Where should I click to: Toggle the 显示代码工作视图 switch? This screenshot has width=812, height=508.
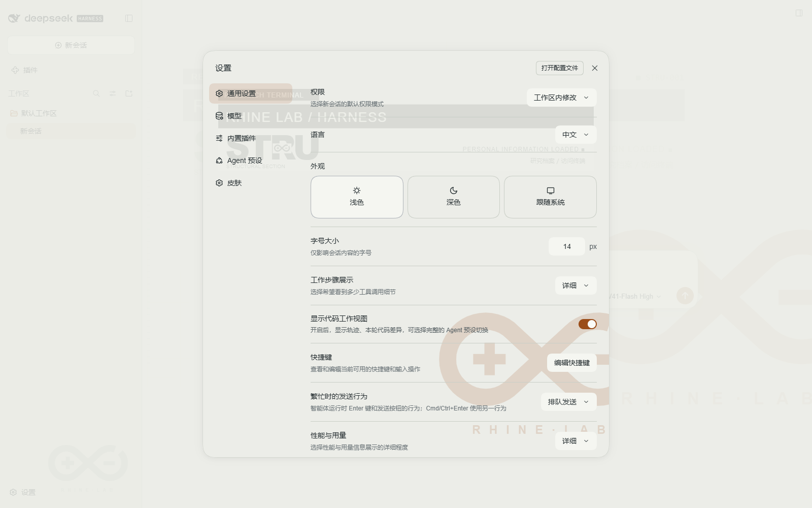coord(588,324)
